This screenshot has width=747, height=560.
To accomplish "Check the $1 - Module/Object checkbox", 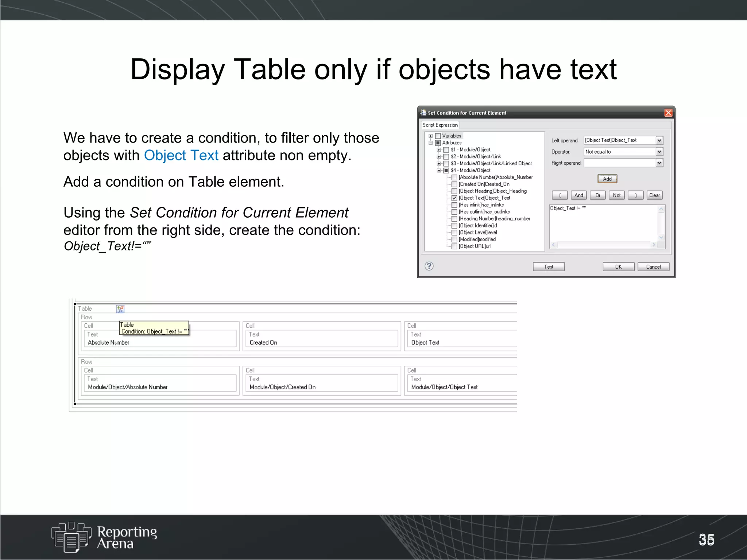I will click(446, 150).
